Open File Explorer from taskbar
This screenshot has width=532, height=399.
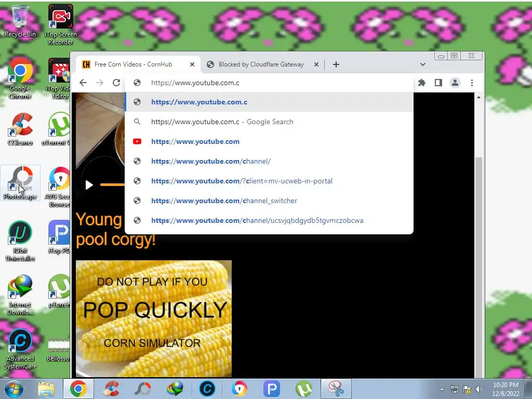pos(46,389)
